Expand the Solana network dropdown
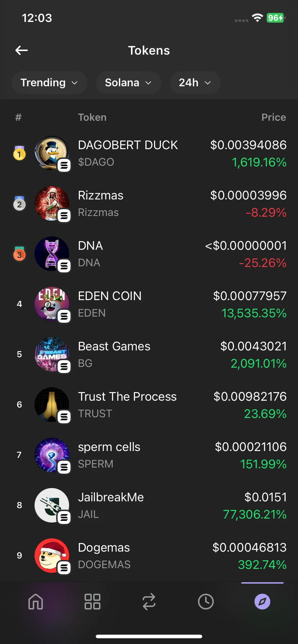The width and height of the screenshot is (298, 644). [128, 83]
